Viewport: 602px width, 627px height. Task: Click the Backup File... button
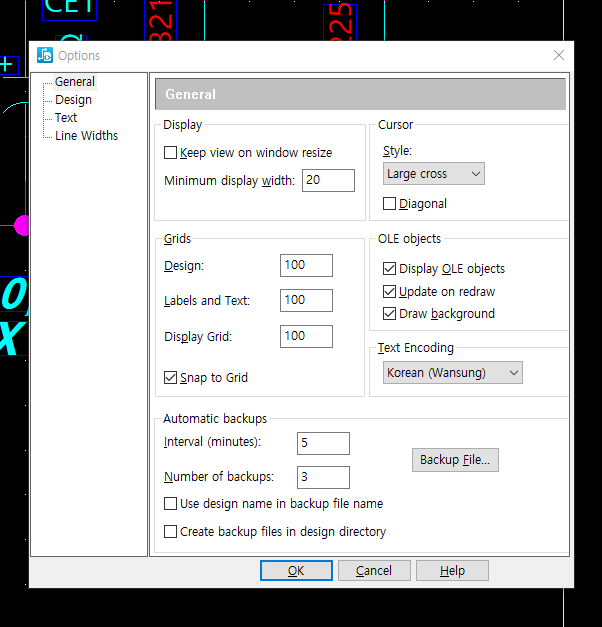pos(455,460)
